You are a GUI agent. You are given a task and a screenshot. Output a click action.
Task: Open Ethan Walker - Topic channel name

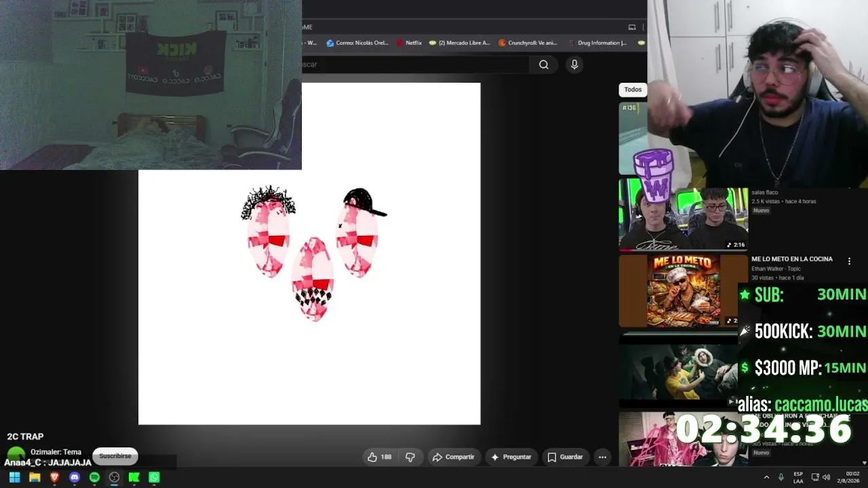pos(776,268)
